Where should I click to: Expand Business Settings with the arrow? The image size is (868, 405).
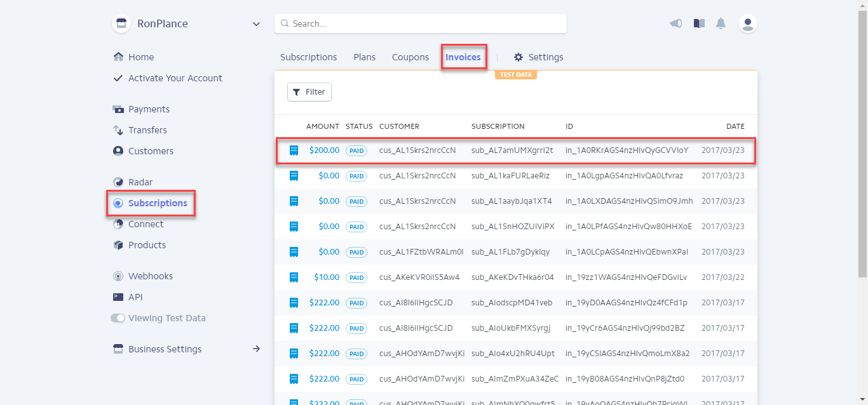(256, 349)
